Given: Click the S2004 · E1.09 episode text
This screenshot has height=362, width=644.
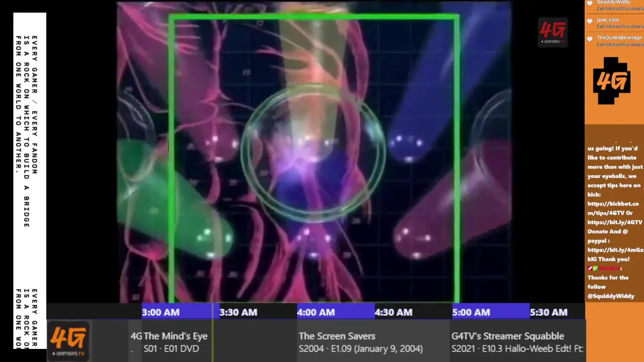Looking at the screenshot, I should click(x=361, y=348).
